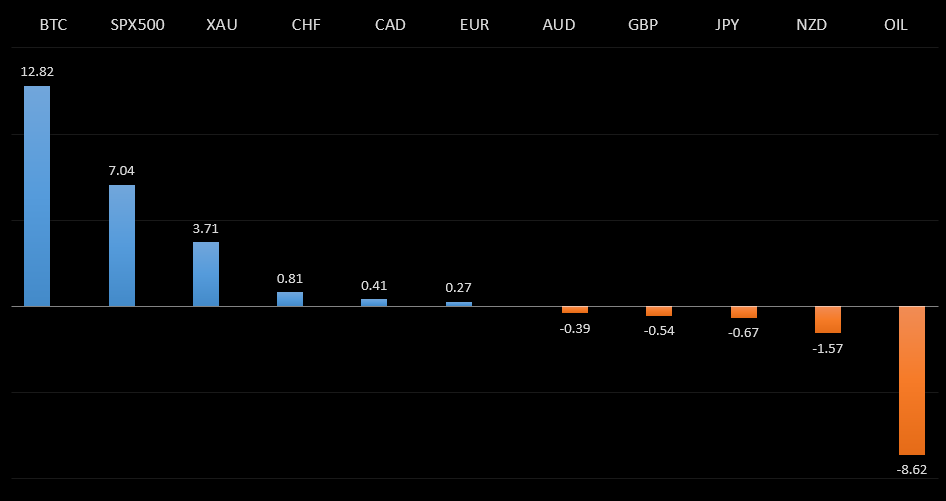
Task: Select the OIL category label
Action: click(896, 24)
